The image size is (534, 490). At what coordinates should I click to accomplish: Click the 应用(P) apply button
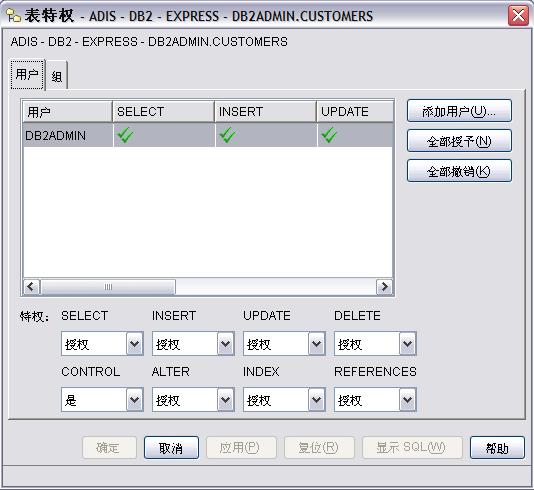coord(241,447)
